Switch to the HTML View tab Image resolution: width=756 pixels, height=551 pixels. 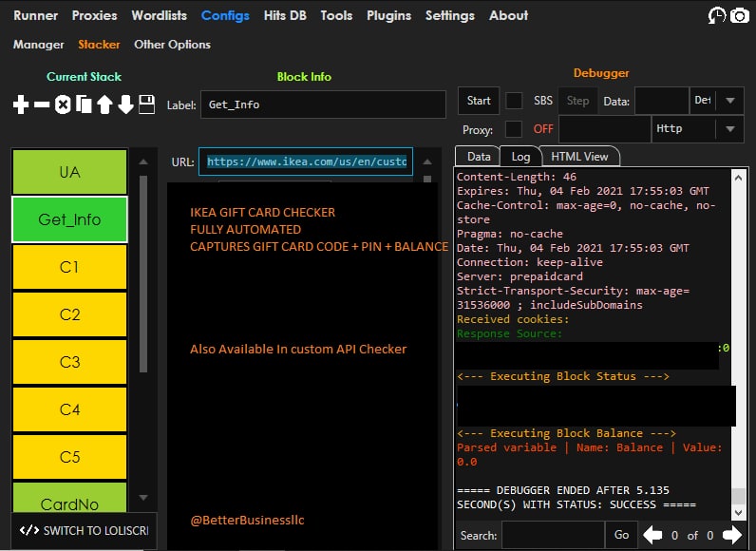(x=579, y=156)
